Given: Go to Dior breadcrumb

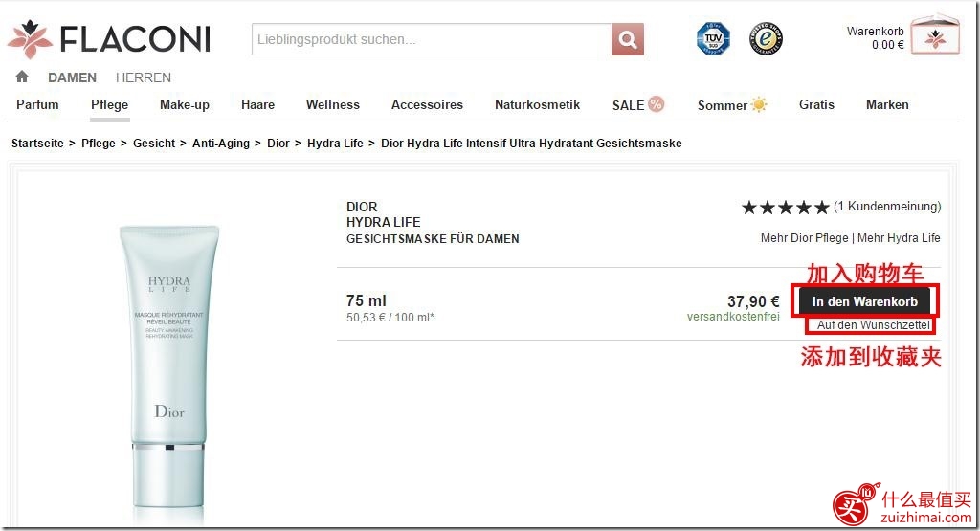Looking at the screenshot, I should point(278,144).
